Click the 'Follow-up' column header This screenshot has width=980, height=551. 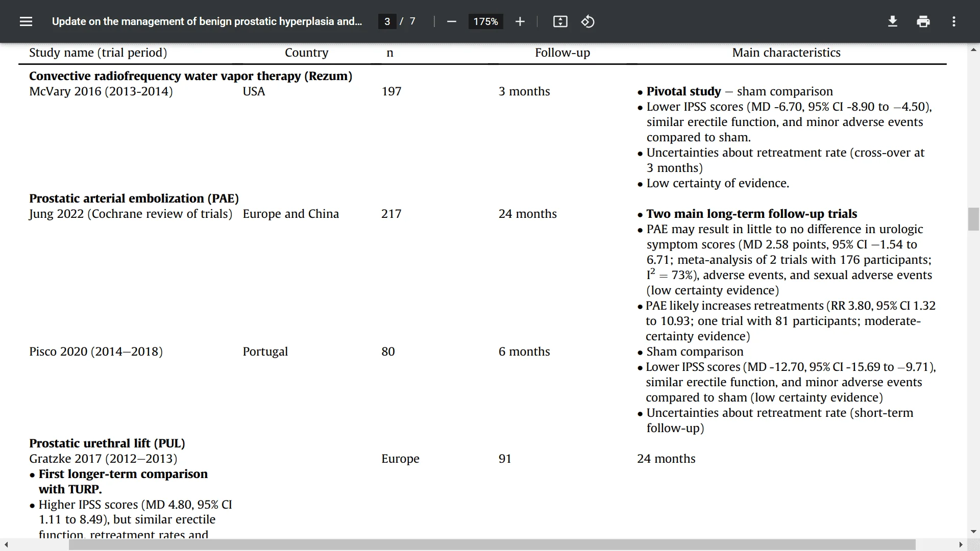562,53
